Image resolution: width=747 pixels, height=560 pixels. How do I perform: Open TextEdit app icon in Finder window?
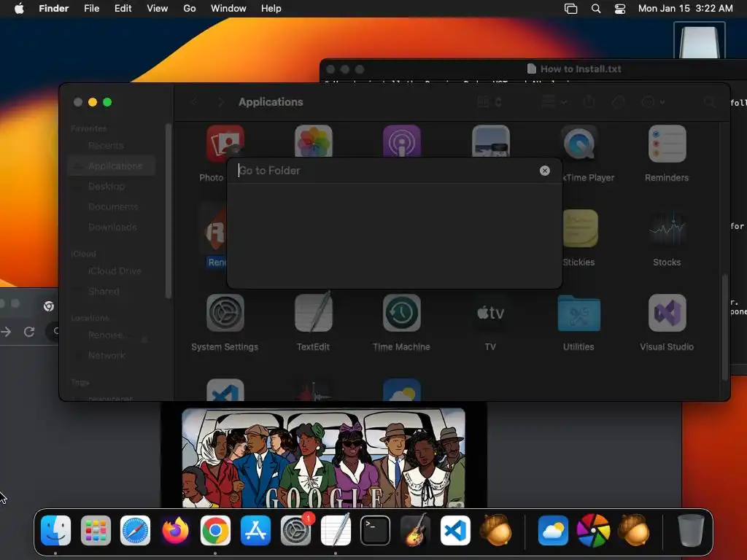(314, 312)
